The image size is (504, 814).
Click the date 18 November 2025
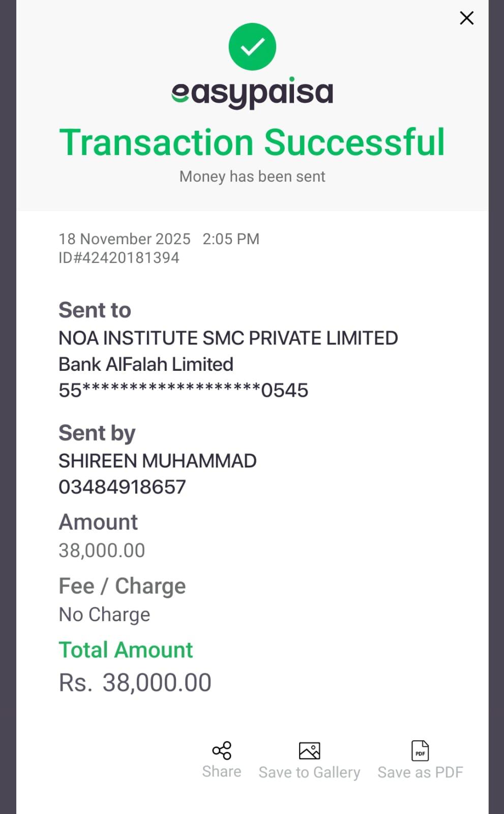click(125, 239)
